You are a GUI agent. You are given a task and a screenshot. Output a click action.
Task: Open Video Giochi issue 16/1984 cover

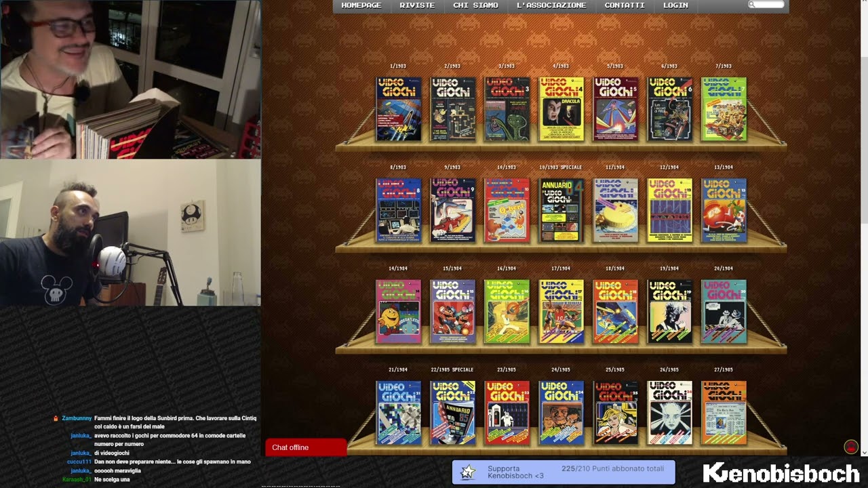[507, 312]
